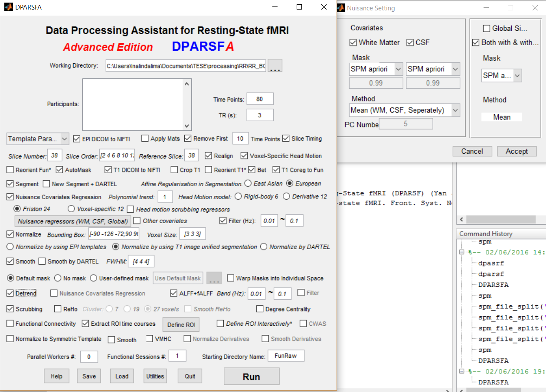Toggle EPI DICOM to NIFTI checkbox
The width and height of the screenshot is (546, 392).
(77, 139)
